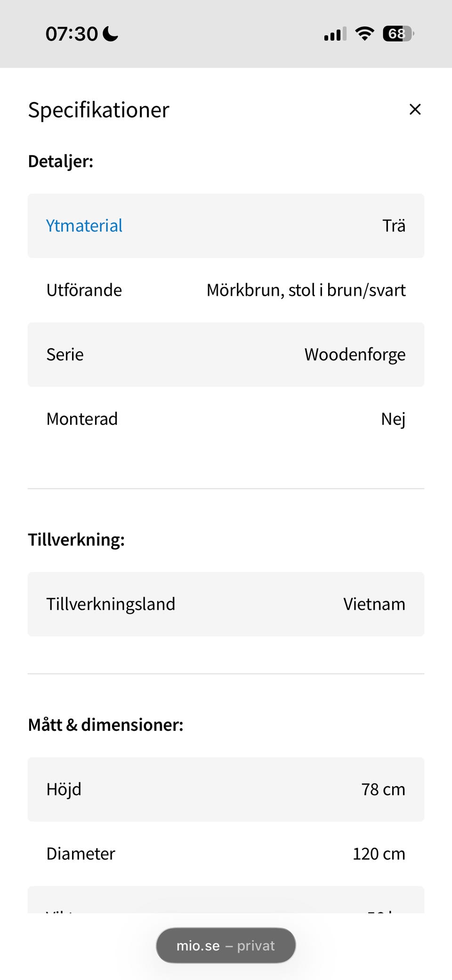Screen dimensions: 452x980
Task: Tap the 07:30 clock in status bar
Action: [x=72, y=34]
